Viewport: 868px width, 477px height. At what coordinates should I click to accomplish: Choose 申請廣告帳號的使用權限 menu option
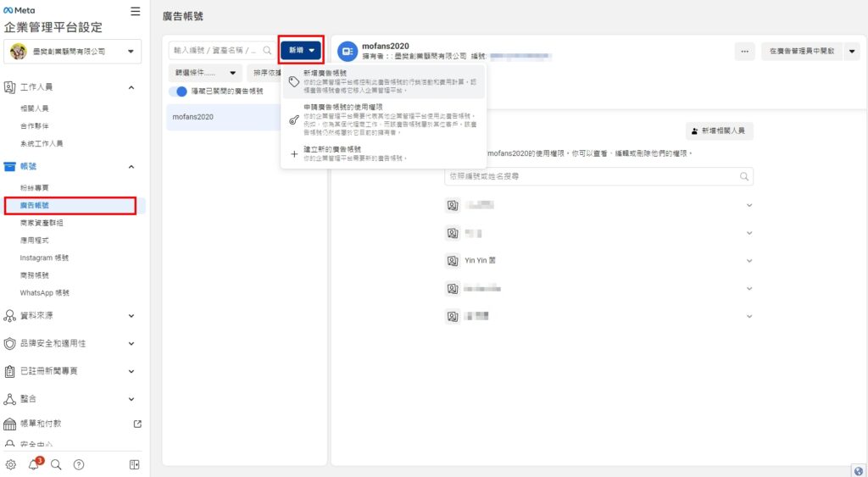click(x=384, y=119)
